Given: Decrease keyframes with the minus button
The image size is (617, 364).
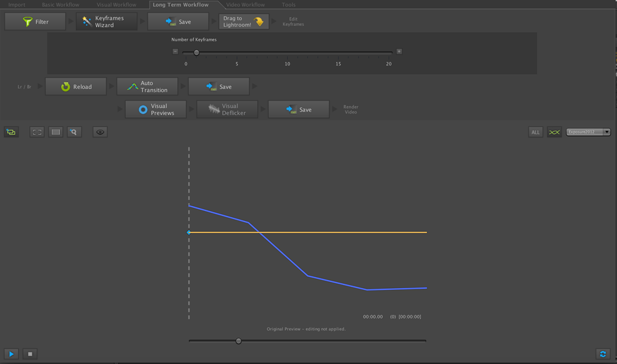Looking at the screenshot, I should 175,52.
